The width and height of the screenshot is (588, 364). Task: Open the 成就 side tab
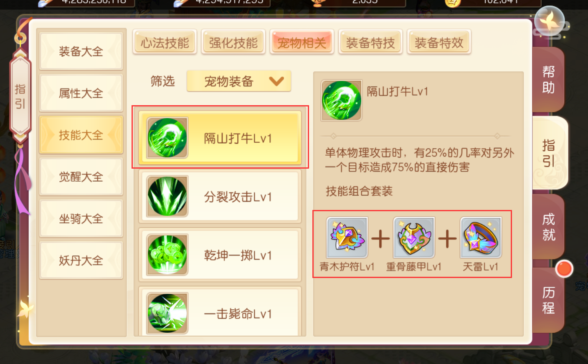click(548, 227)
